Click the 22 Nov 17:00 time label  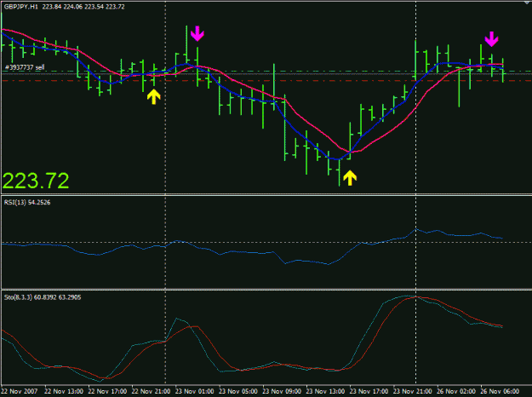coord(107,391)
